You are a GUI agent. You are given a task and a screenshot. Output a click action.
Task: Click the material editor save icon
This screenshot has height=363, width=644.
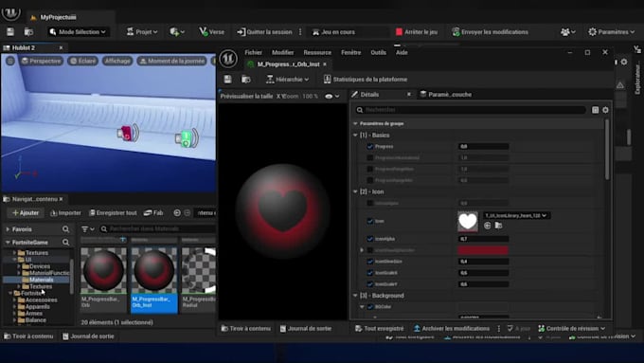point(227,79)
